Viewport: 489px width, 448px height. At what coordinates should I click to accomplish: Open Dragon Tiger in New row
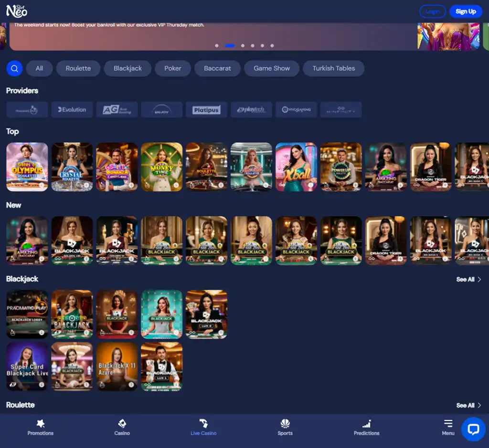tap(386, 240)
